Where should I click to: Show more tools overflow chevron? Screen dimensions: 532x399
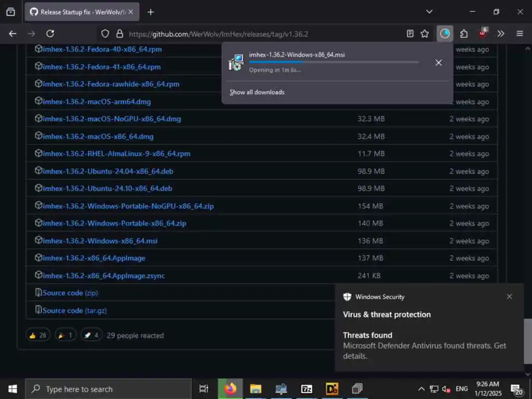pos(501,34)
